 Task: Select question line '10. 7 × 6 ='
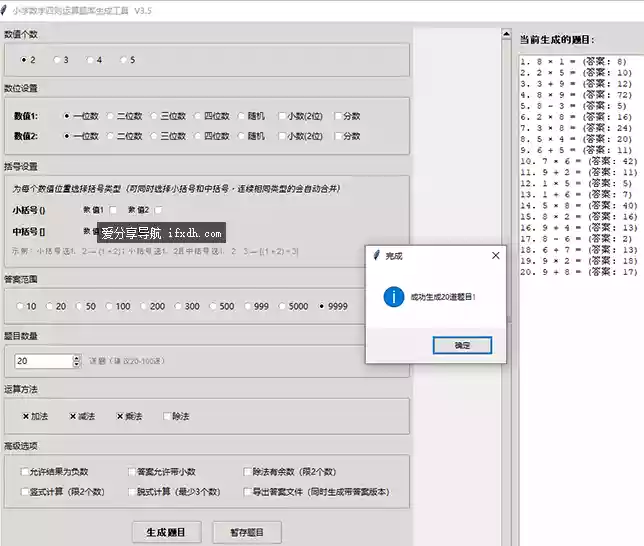point(579,161)
